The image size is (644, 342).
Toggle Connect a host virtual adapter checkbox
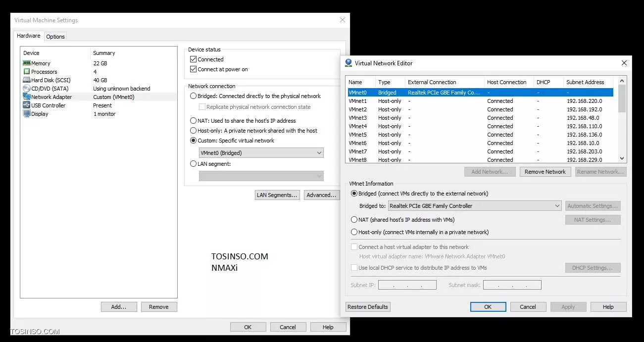coord(354,247)
